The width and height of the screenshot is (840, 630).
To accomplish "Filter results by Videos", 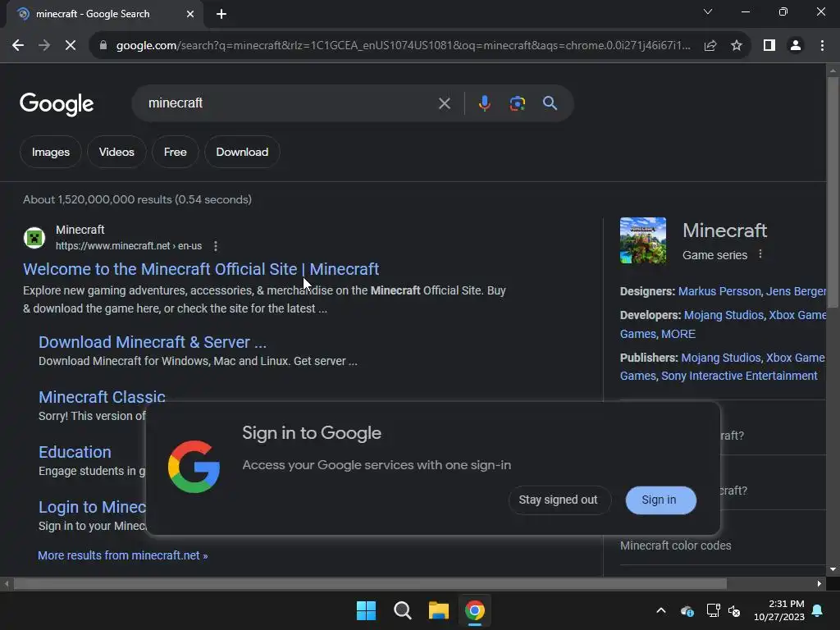I will (x=116, y=152).
